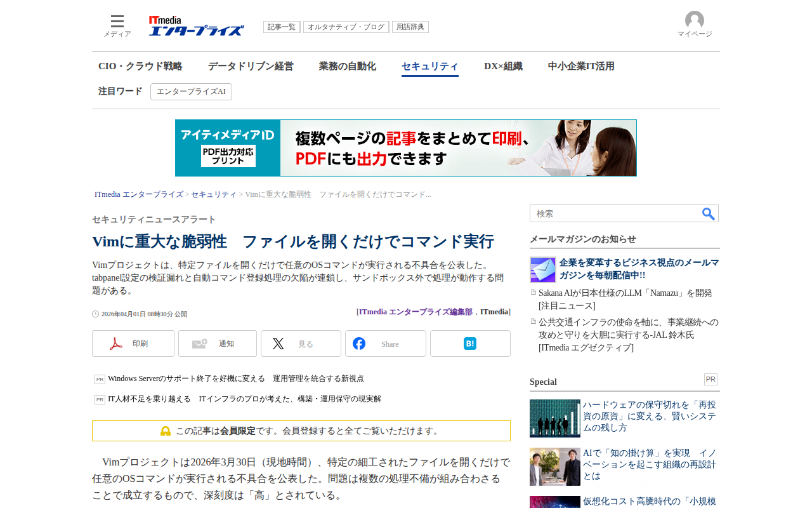Open the Windows Server support PR link
This screenshot has height=508, width=812.
(236, 378)
